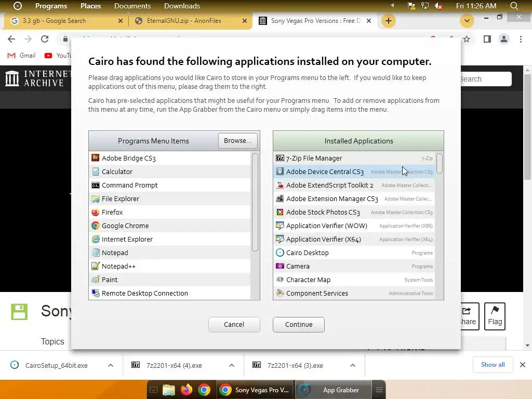Click the Internet Archive Search field
The image size is (532, 399).
click(x=486, y=79)
